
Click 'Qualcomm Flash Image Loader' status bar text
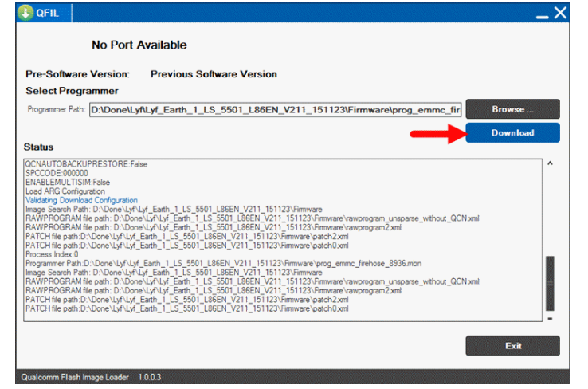click(75, 377)
